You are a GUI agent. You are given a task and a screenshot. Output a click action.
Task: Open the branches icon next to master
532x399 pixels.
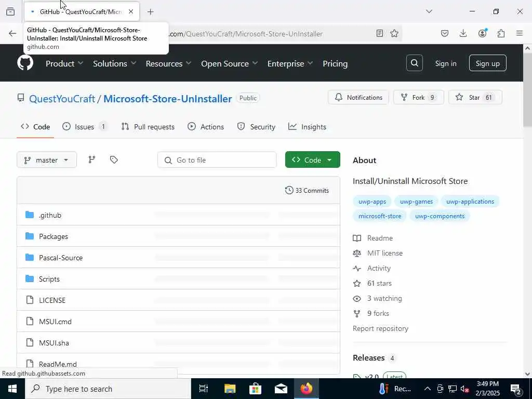92,159
